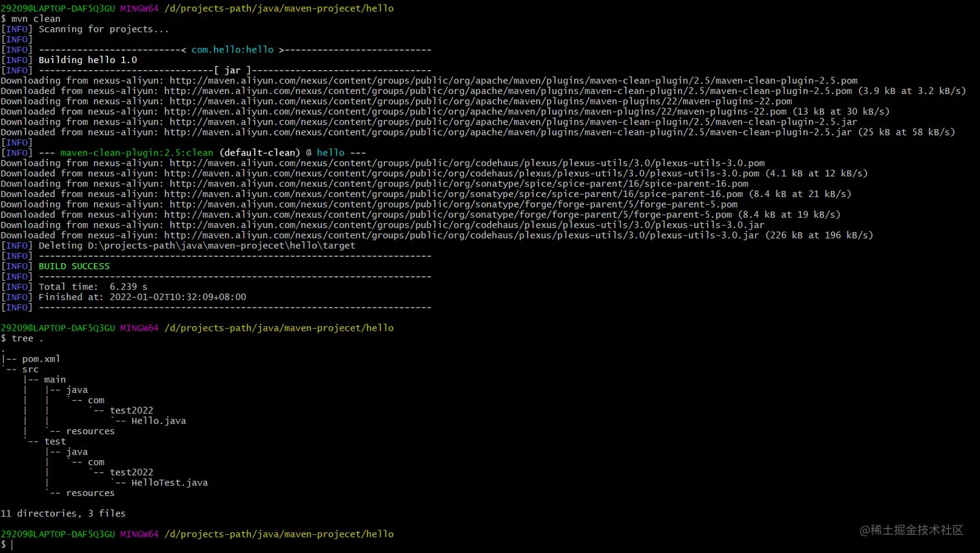Select 'pom.xml' in the tree output
This screenshot has width=980, height=553.
(x=41, y=359)
